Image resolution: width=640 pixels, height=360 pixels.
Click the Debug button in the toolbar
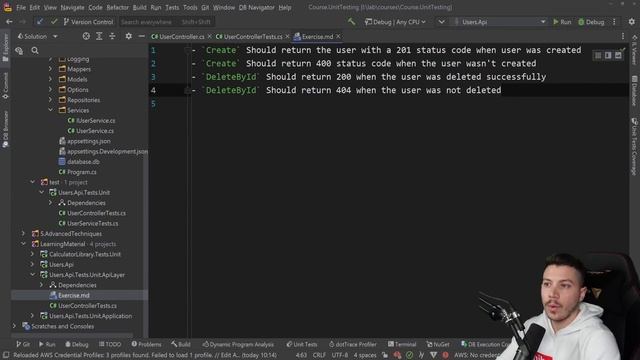(591, 22)
